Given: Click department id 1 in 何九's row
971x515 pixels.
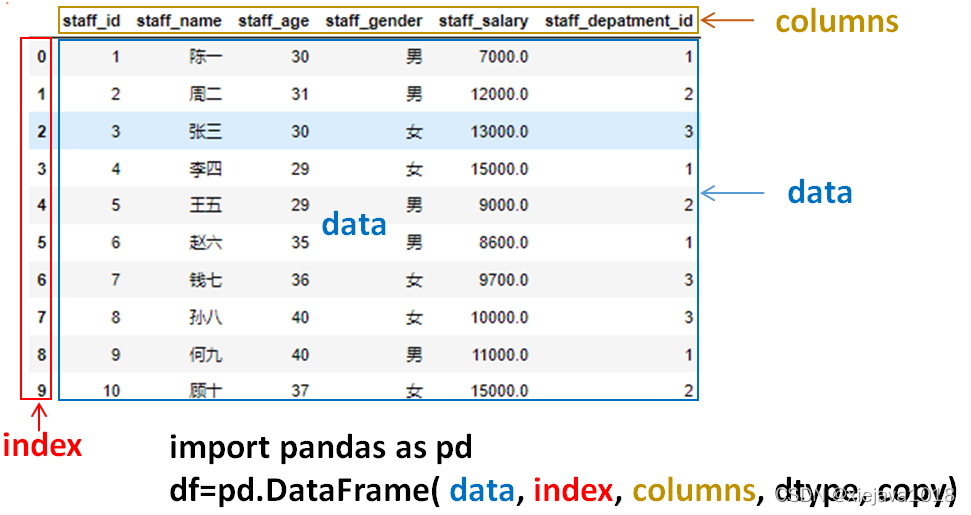Looking at the screenshot, I should click(688, 355).
